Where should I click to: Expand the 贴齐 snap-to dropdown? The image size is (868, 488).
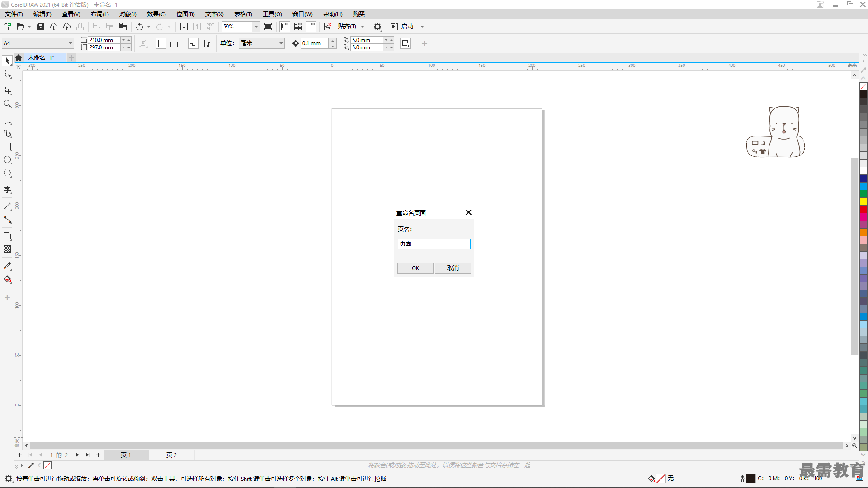pyautogui.click(x=363, y=27)
